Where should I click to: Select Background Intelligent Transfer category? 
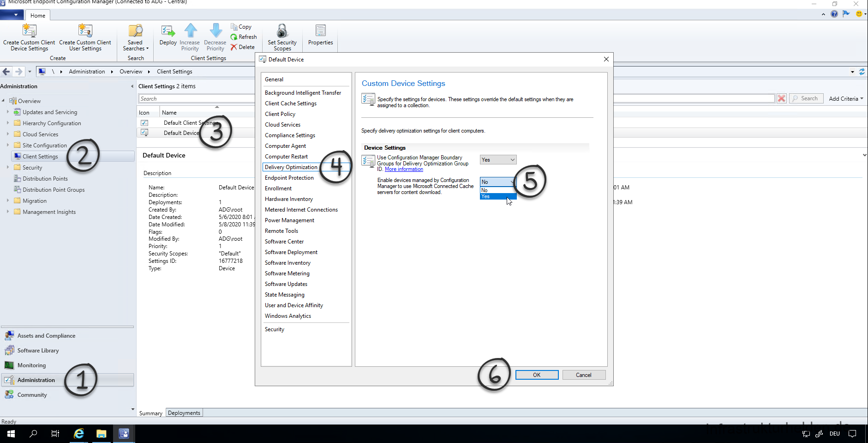pos(303,93)
